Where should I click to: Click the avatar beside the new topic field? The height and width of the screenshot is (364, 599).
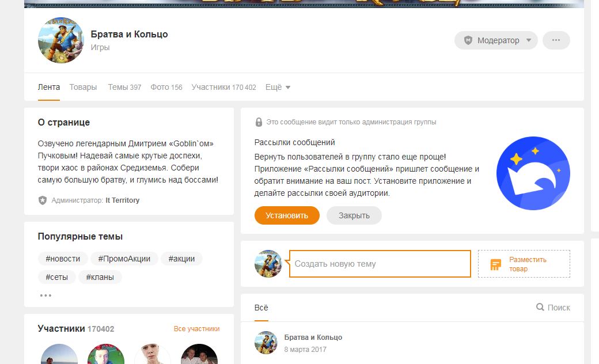click(x=268, y=264)
